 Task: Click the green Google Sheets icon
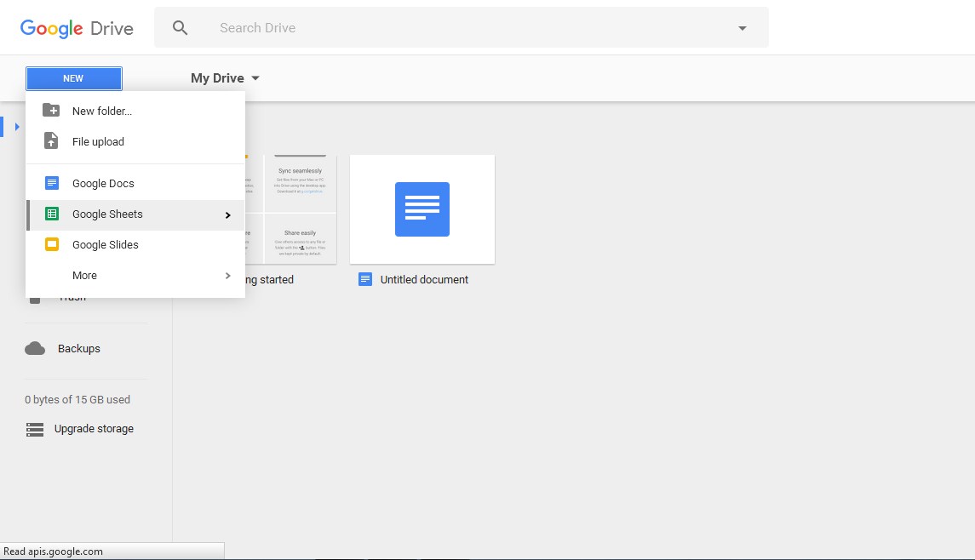pyautogui.click(x=52, y=214)
